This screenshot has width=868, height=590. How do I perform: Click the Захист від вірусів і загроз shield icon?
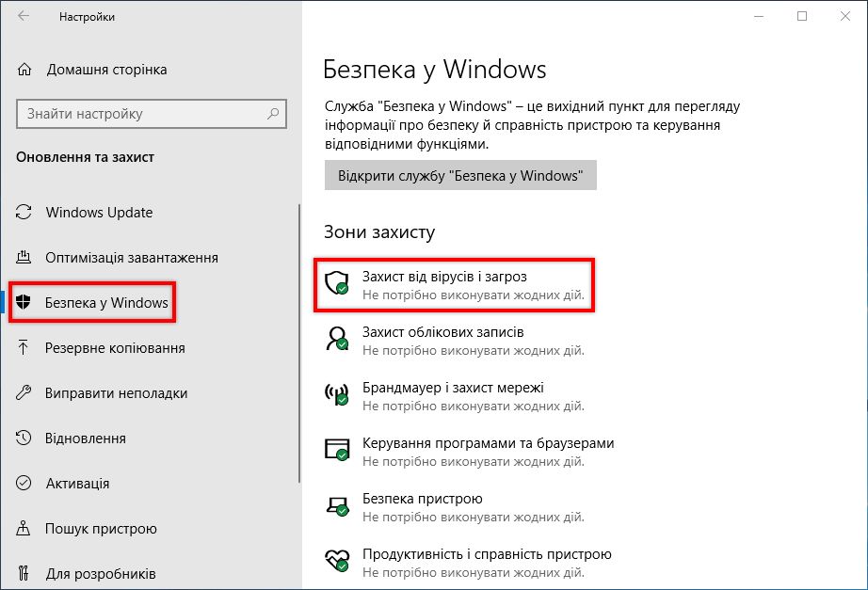(x=336, y=285)
